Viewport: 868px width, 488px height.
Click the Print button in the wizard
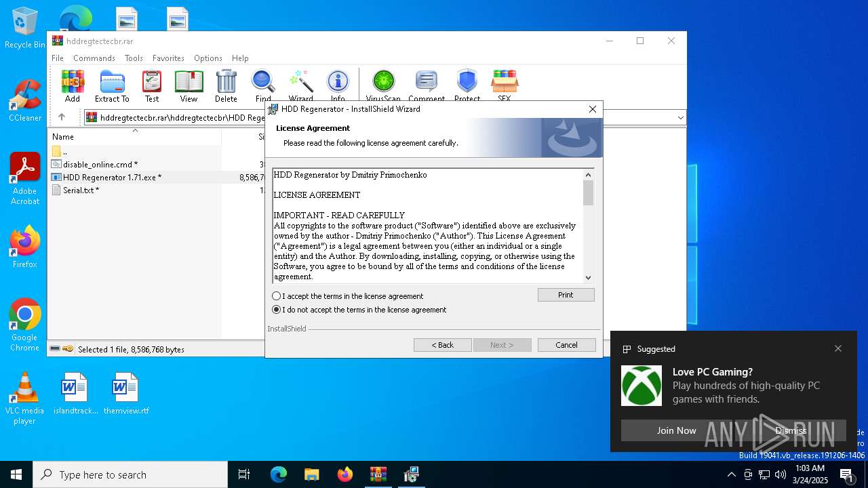coord(566,295)
